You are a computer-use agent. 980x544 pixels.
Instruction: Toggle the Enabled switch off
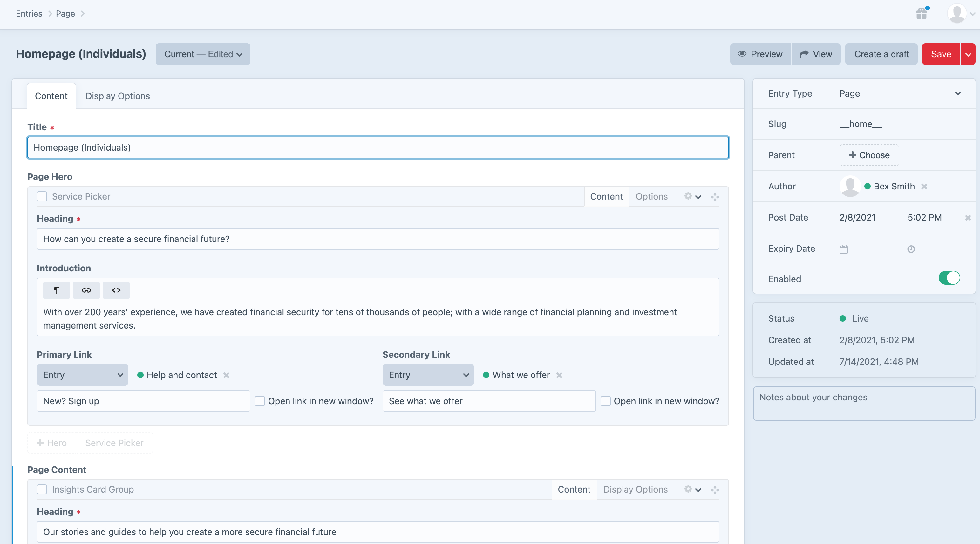point(949,278)
